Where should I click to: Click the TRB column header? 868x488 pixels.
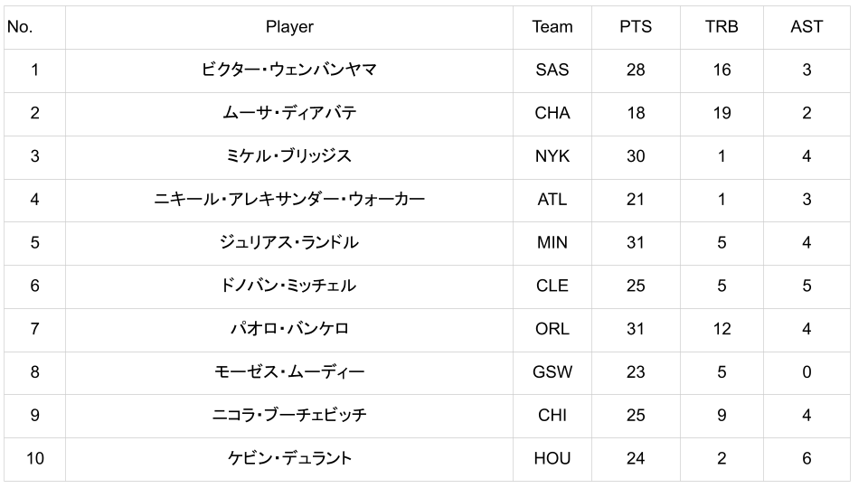(x=722, y=27)
